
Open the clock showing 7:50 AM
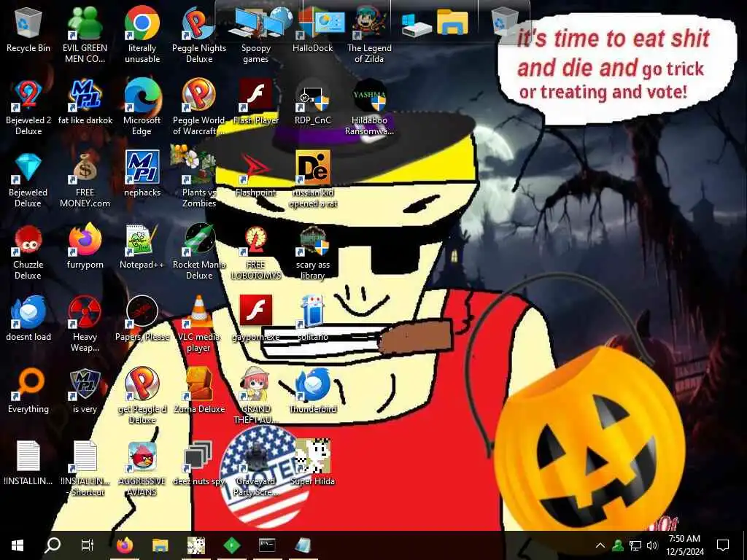[684, 545]
